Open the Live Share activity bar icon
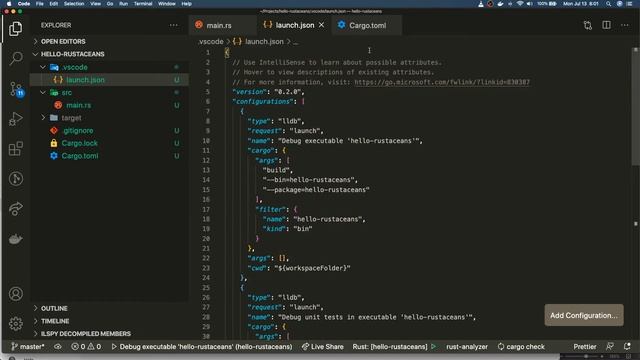Screen dimensions: 640x360 16,209
